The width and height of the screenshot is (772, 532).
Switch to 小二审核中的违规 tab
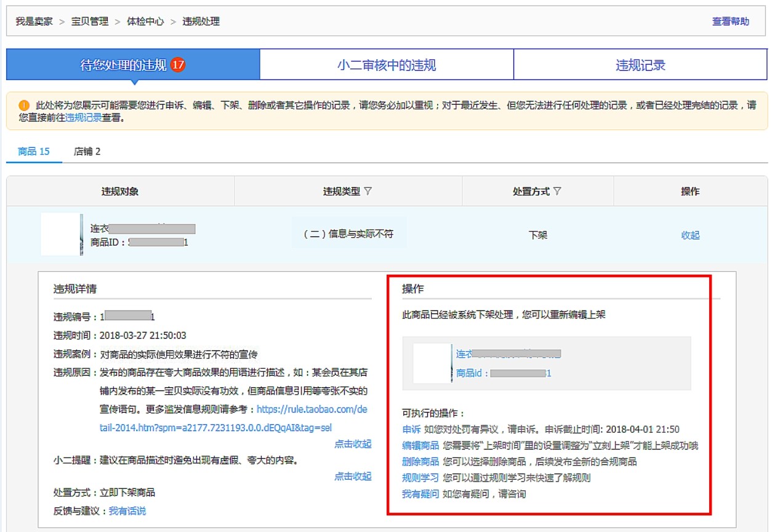(x=387, y=65)
